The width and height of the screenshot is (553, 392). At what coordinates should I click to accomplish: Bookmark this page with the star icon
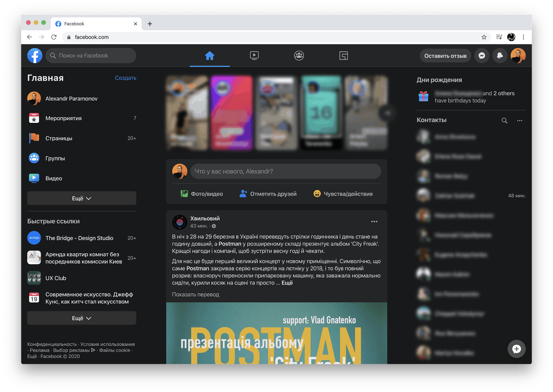tap(484, 37)
